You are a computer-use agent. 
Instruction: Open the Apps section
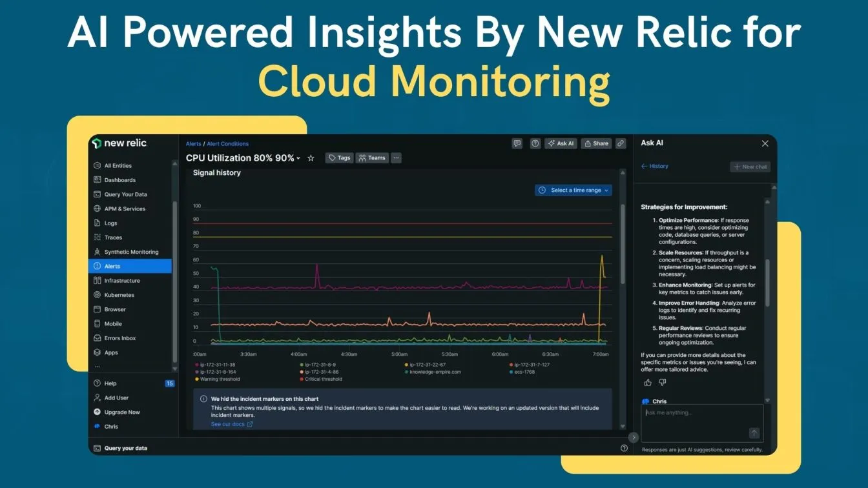point(106,352)
